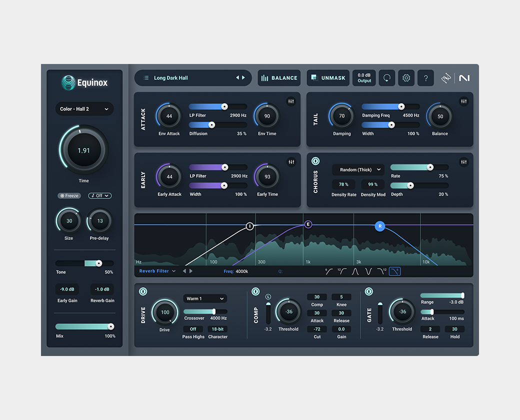Toggle the DRIVE power button
The height and width of the screenshot is (420, 520).
click(143, 291)
